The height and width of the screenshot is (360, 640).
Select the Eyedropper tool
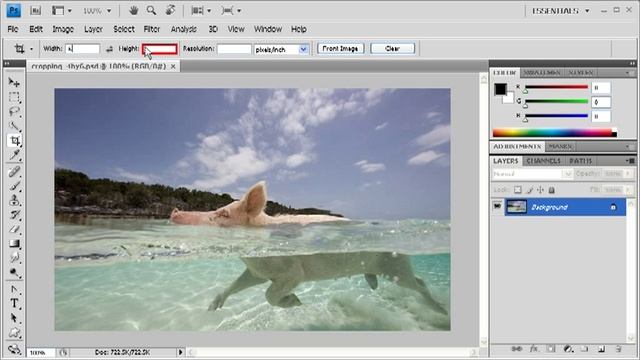tap(14, 155)
